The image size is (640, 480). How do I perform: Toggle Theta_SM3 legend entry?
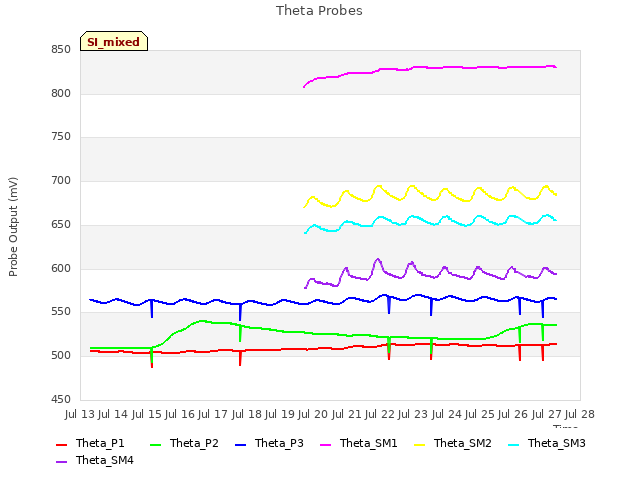pyautogui.click(x=547, y=443)
